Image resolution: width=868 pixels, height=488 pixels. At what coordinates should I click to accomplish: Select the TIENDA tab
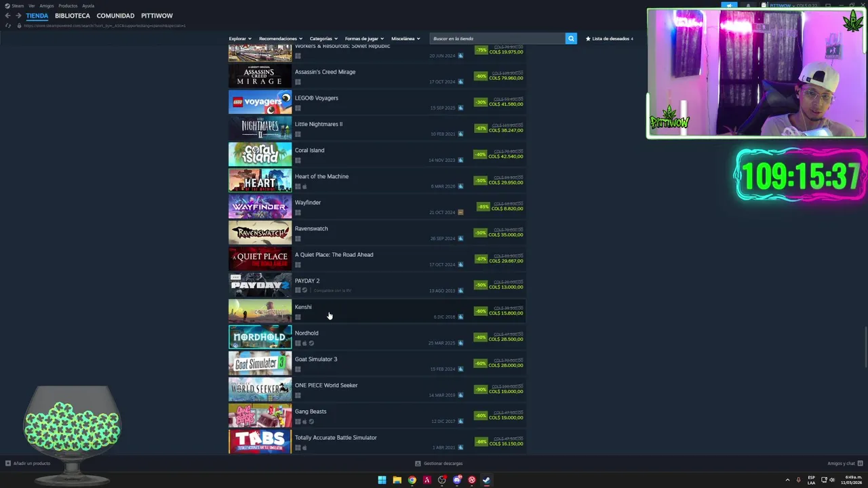[x=37, y=16]
